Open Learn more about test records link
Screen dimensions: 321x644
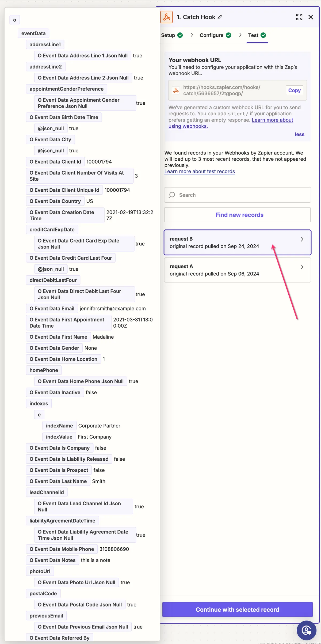click(x=200, y=171)
